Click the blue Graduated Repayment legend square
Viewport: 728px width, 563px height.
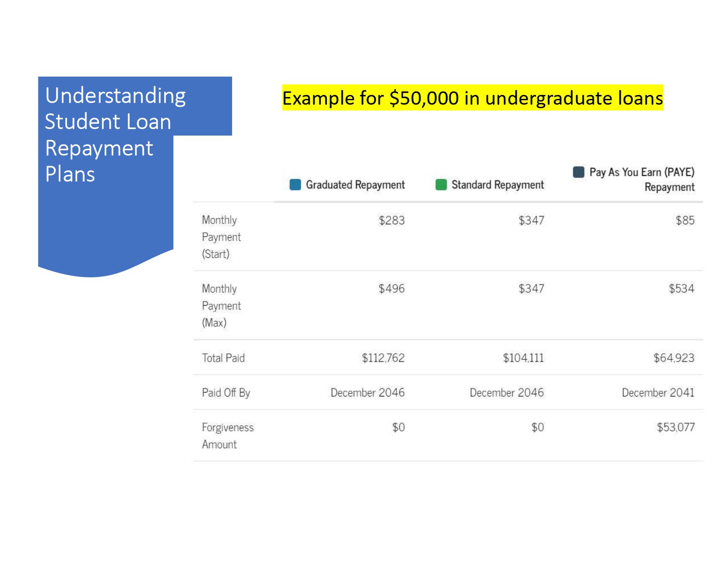(x=295, y=185)
